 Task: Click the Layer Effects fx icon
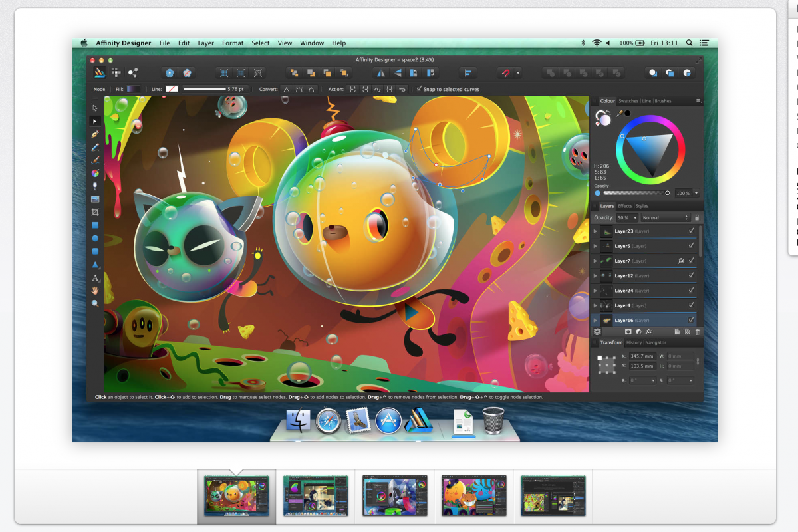tap(648, 331)
